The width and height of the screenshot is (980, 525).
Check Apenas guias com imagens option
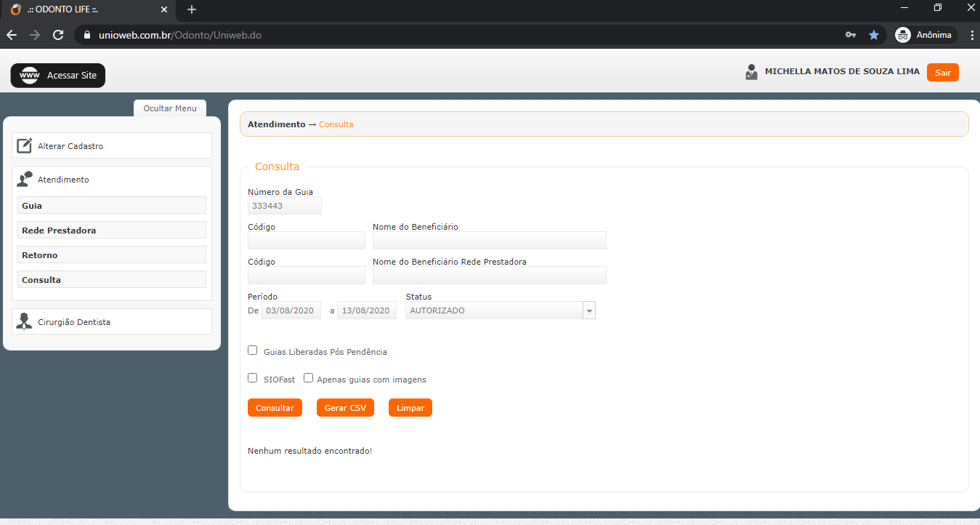[309, 378]
